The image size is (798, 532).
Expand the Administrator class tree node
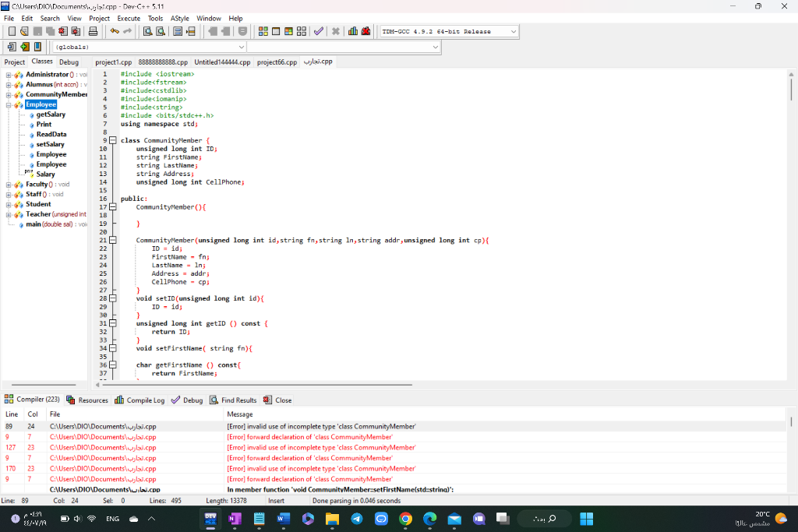[9, 75]
